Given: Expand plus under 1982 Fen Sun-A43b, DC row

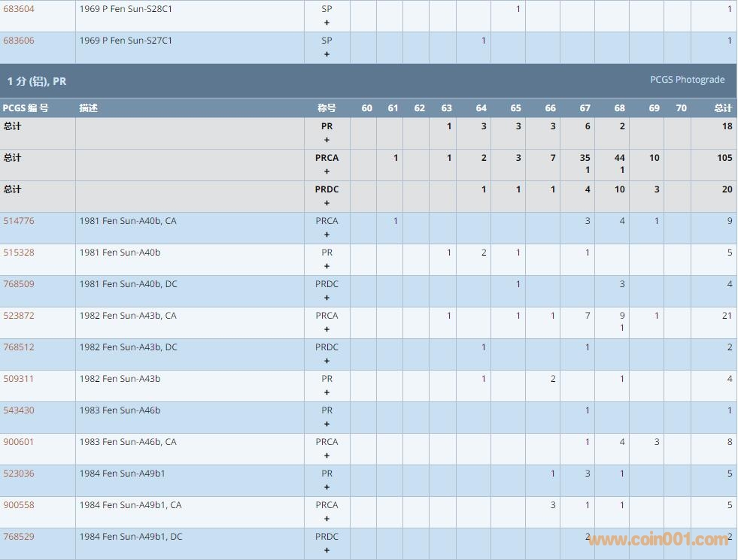Looking at the screenshot, I should coord(326,361).
